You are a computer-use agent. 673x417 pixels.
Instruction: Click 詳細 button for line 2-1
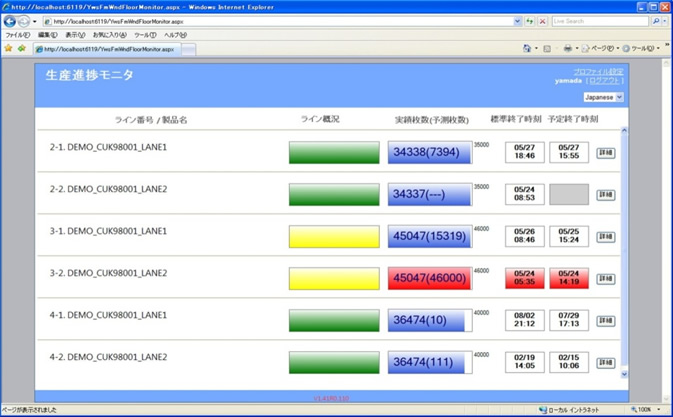(x=605, y=153)
